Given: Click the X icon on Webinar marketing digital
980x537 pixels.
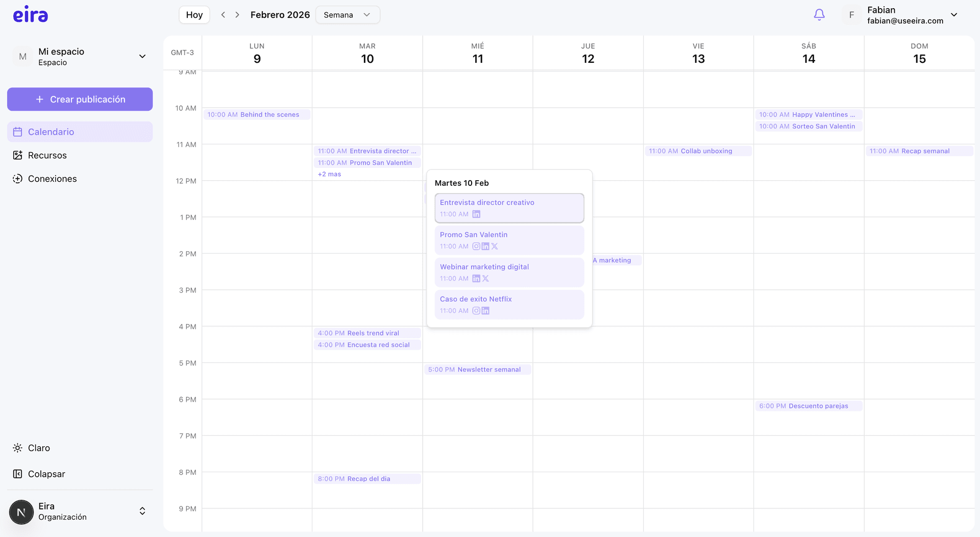Looking at the screenshot, I should click(x=485, y=279).
